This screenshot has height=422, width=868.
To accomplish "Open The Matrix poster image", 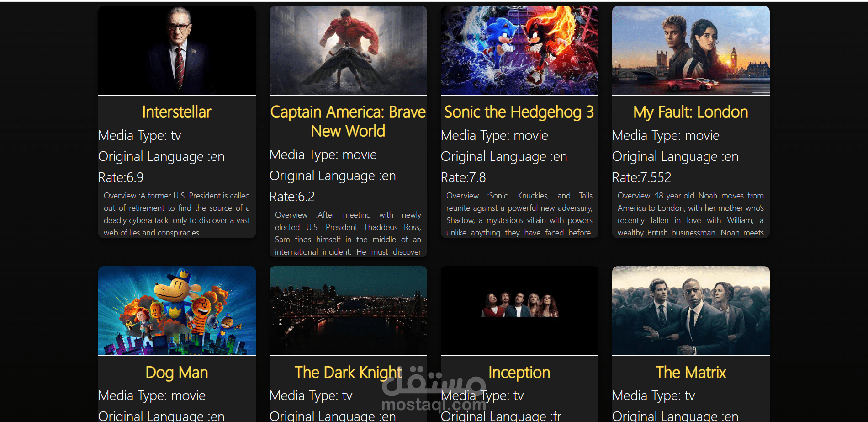I will [x=691, y=310].
